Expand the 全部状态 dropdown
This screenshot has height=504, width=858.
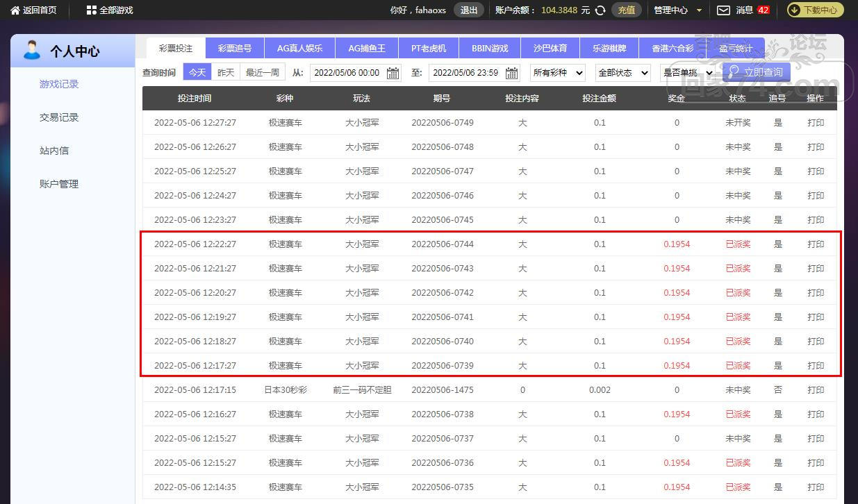tap(622, 72)
